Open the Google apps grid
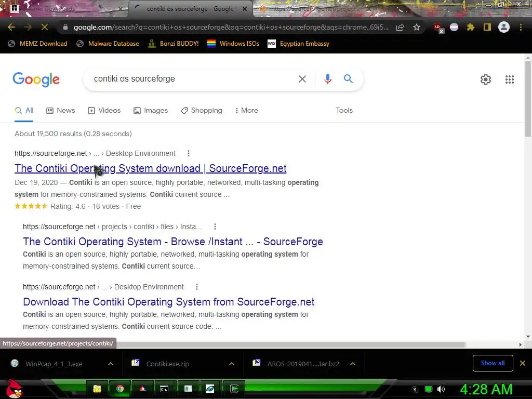Image resolution: width=532 pixels, height=399 pixels. pyautogui.click(x=509, y=79)
